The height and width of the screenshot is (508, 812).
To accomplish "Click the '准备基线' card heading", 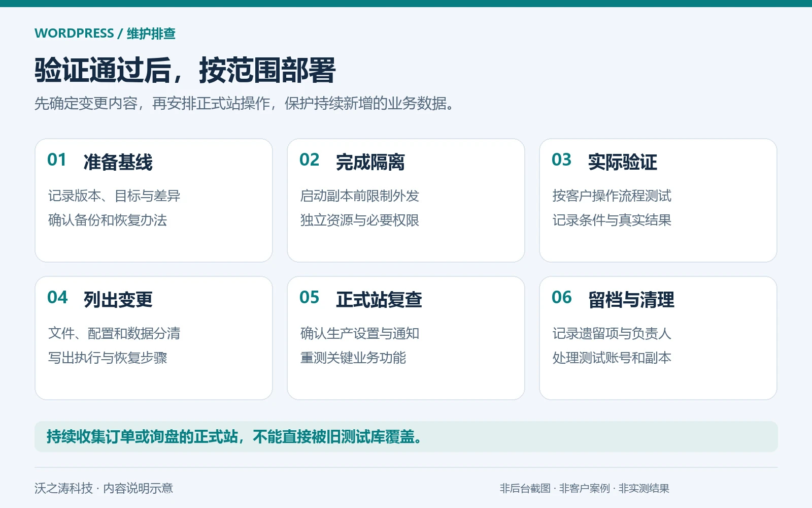I will [118, 163].
